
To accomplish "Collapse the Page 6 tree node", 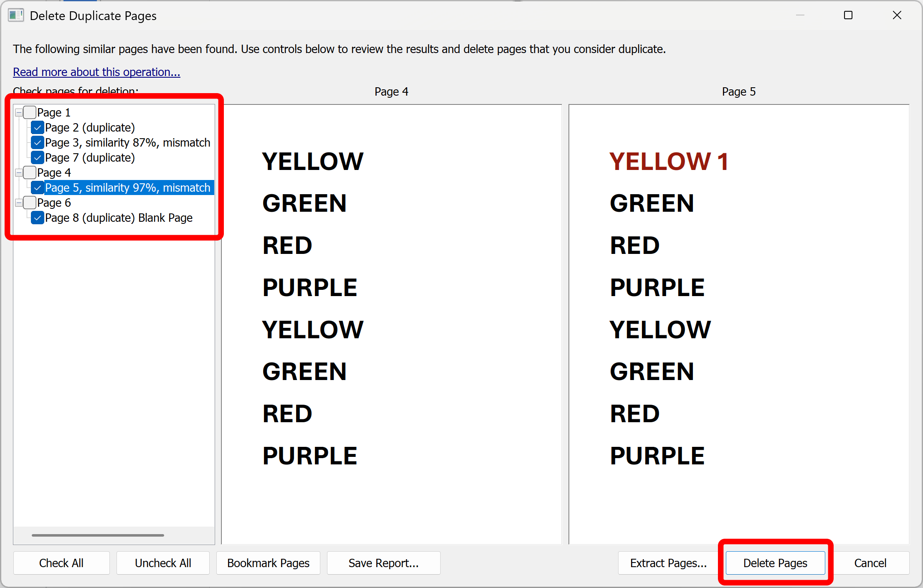I will pos(19,203).
